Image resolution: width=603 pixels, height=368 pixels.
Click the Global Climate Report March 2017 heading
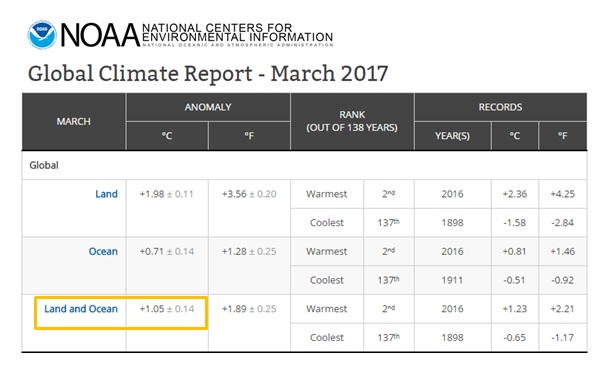click(208, 73)
